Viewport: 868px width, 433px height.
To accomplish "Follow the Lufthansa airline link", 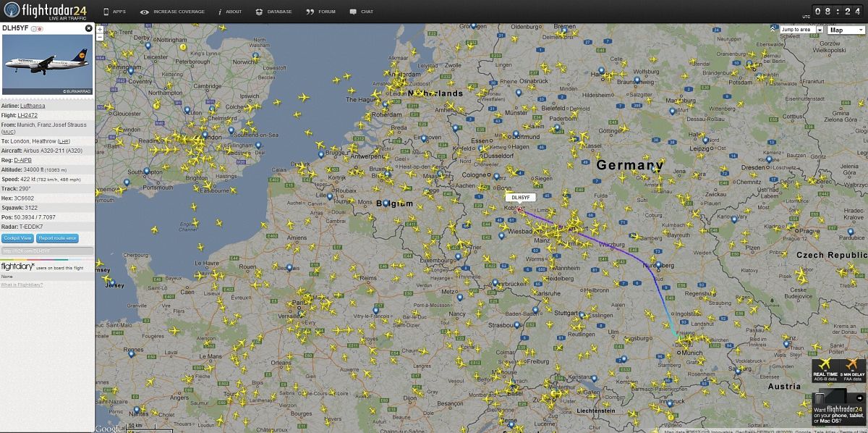I will click(32, 105).
